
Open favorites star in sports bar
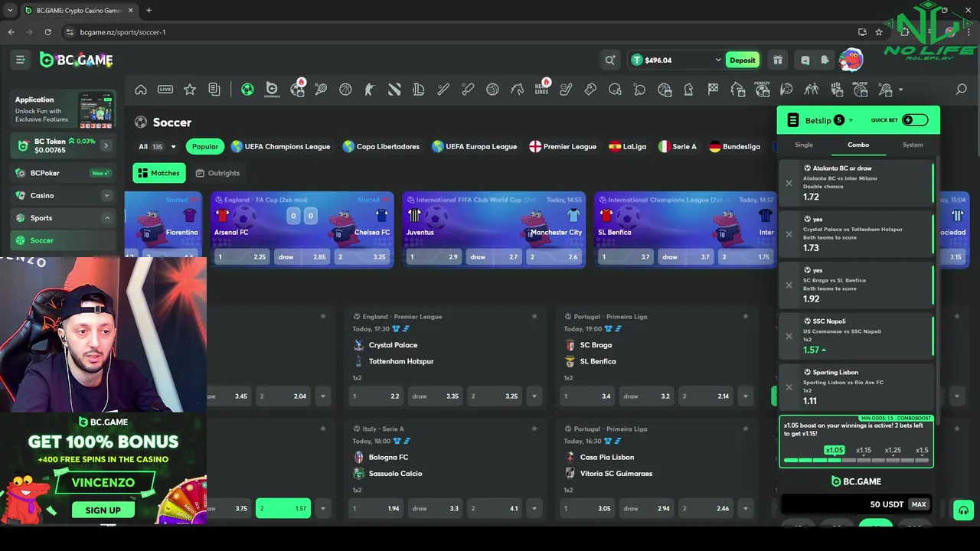(x=190, y=90)
